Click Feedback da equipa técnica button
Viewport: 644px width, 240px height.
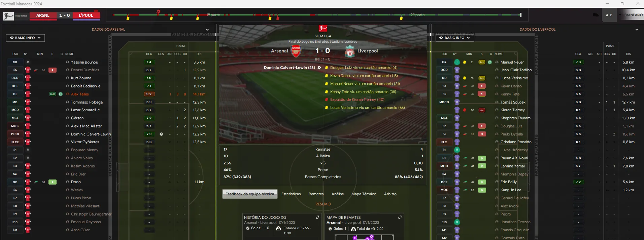pos(250,194)
